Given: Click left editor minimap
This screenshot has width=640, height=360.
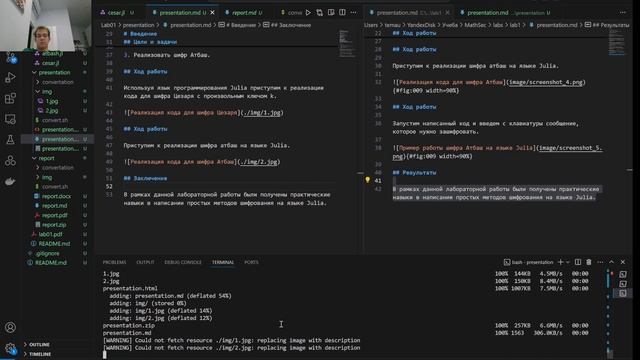Looking at the screenshot, I should [347, 45].
